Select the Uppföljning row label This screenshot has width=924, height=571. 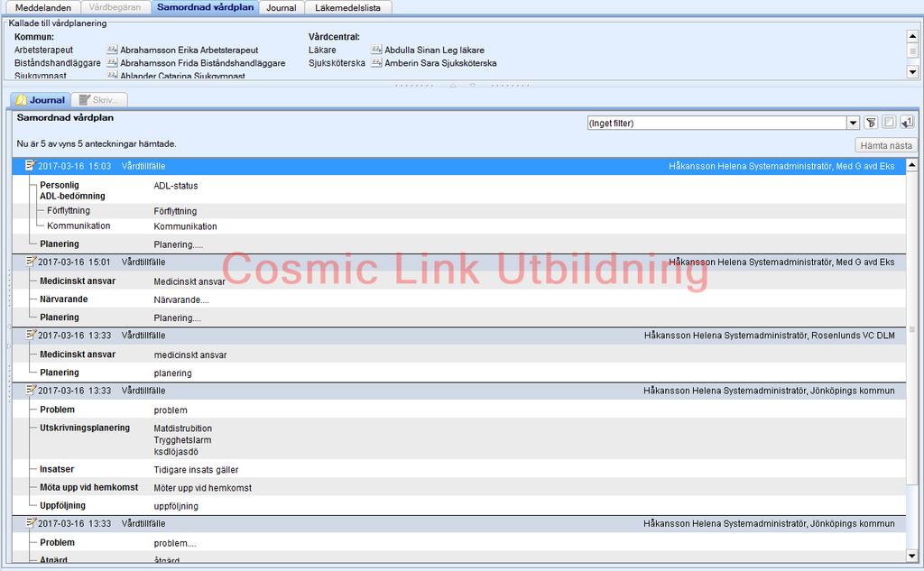[x=62, y=505]
